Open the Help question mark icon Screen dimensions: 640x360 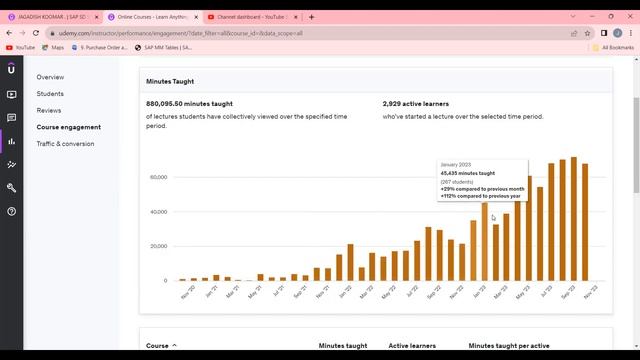click(x=11, y=211)
